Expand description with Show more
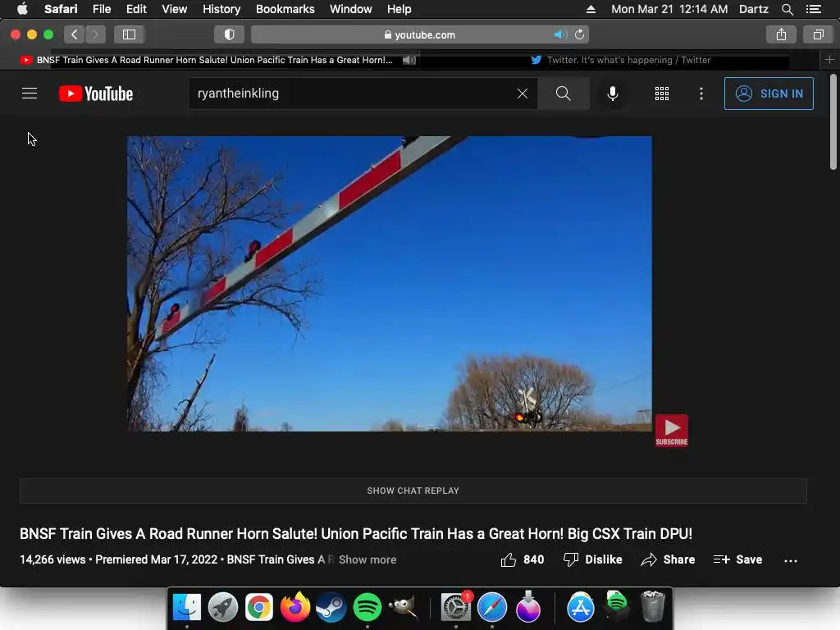Screen dimensions: 840x630 coord(367,559)
